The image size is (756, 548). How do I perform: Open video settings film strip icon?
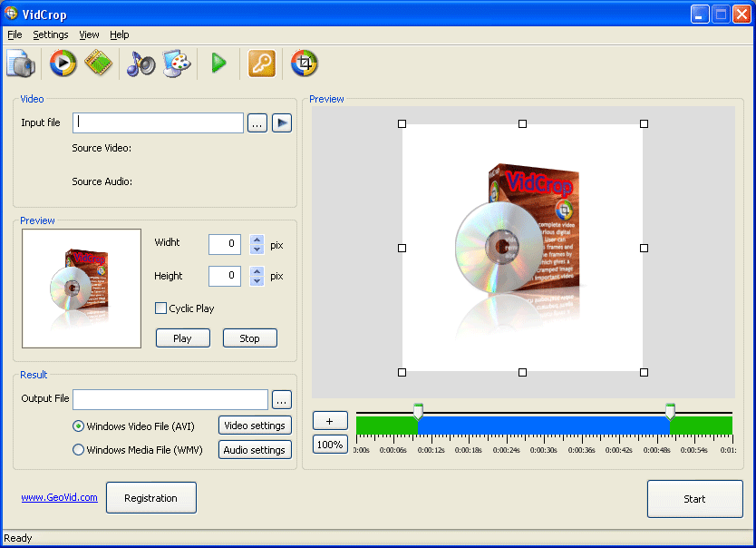[99, 64]
